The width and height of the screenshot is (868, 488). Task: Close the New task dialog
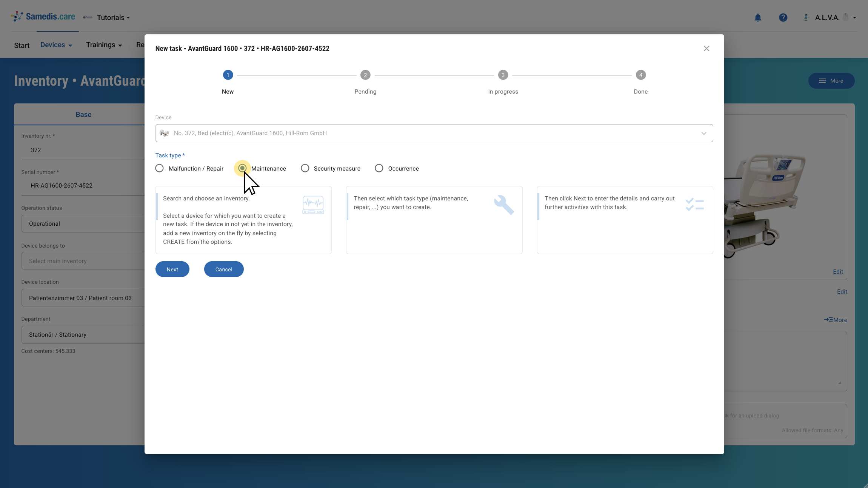[x=706, y=49]
